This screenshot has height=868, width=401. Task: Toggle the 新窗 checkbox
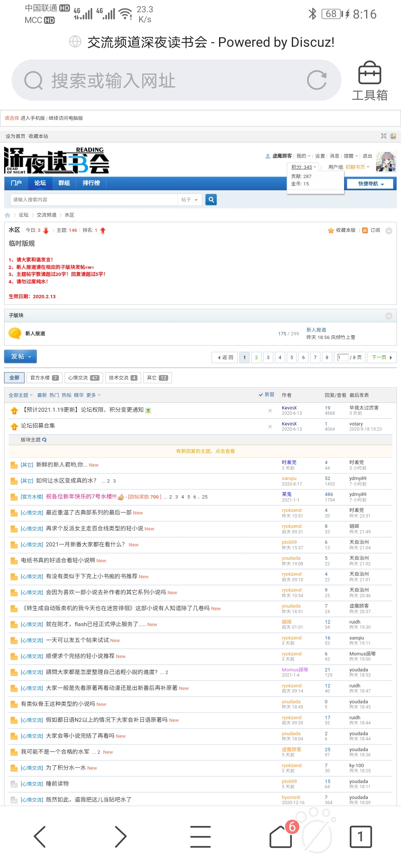[261, 395]
